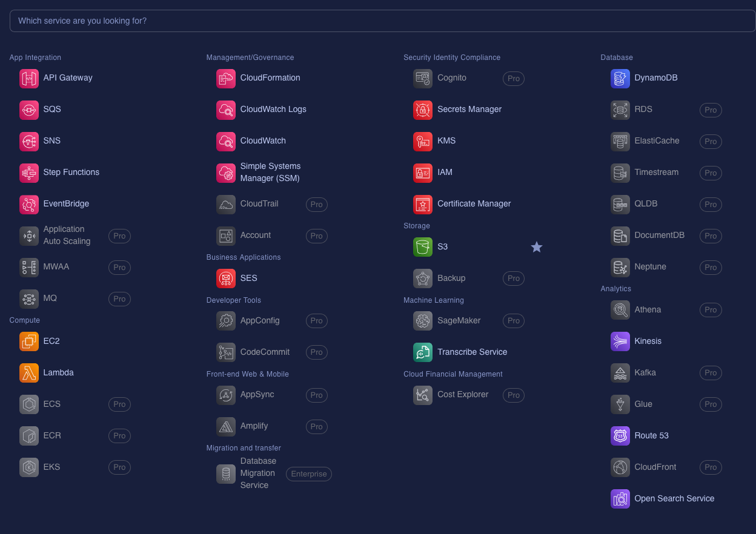756x534 pixels.
Task: Click the Enterprise badge on Database Migration Service
Action: pos(309,474)
